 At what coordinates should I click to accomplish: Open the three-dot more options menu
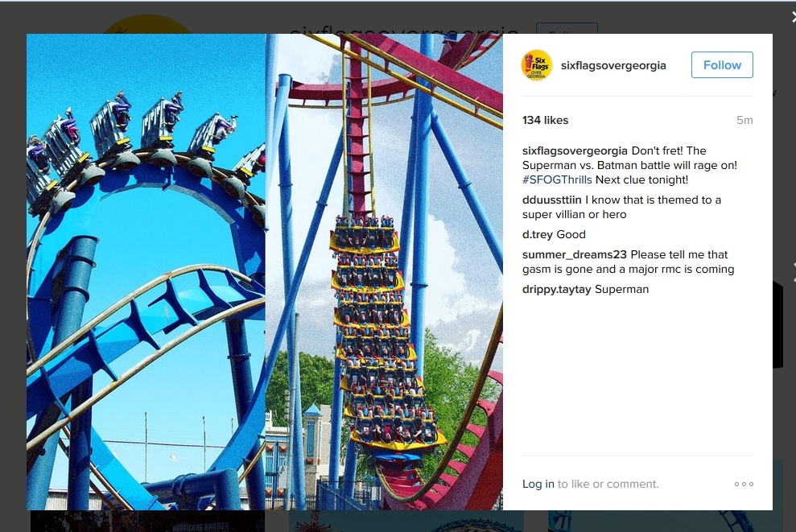coord(744,485)
